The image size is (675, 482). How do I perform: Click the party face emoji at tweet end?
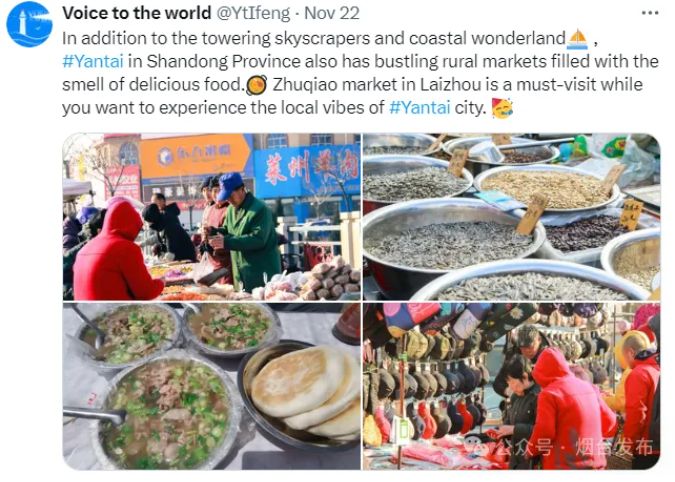502,108
